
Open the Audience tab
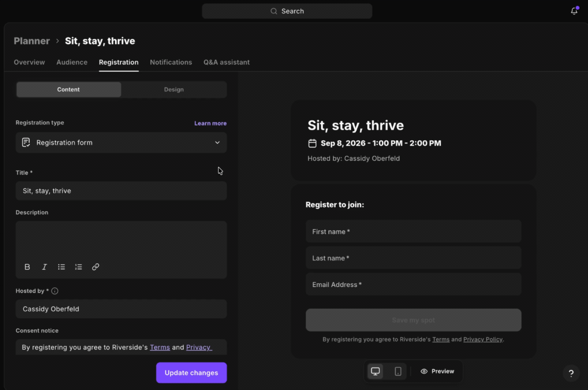pos(72,62)
